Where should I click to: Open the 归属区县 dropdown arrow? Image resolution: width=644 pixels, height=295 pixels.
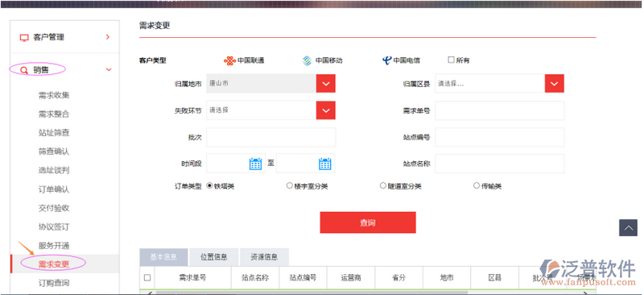(x=555, y=84)
